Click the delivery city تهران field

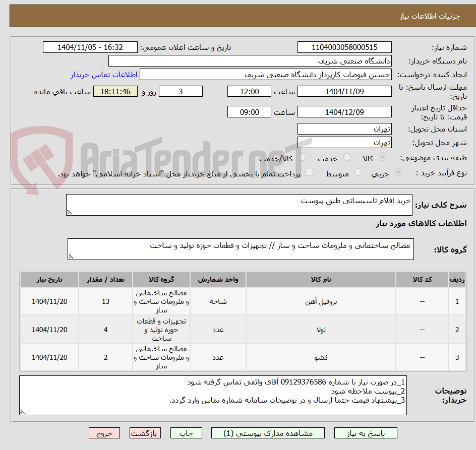[x=344, y=143]
